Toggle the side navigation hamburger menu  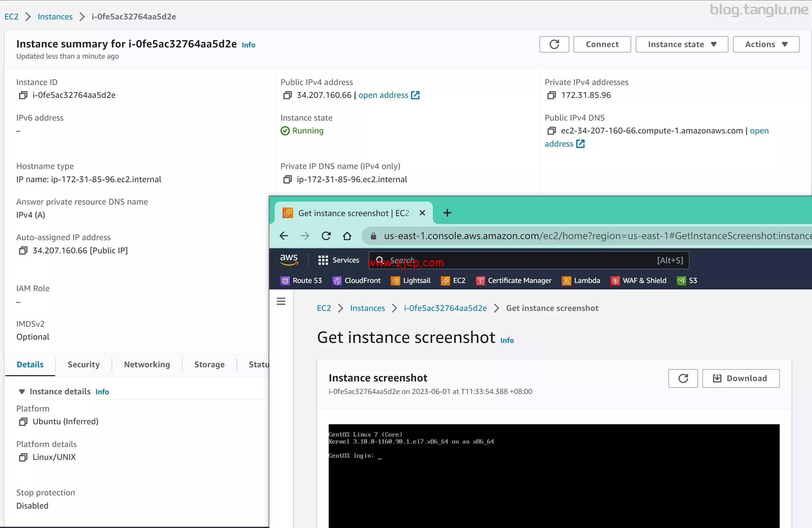coord(281,302)
